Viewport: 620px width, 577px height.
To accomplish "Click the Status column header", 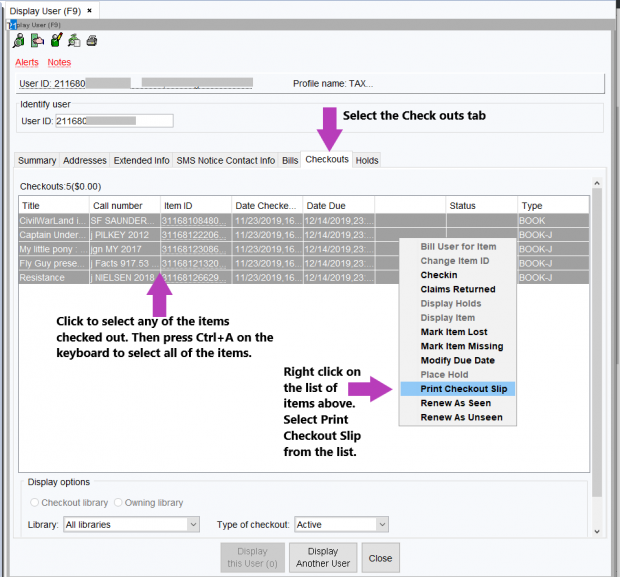I will tap(482, 206).
